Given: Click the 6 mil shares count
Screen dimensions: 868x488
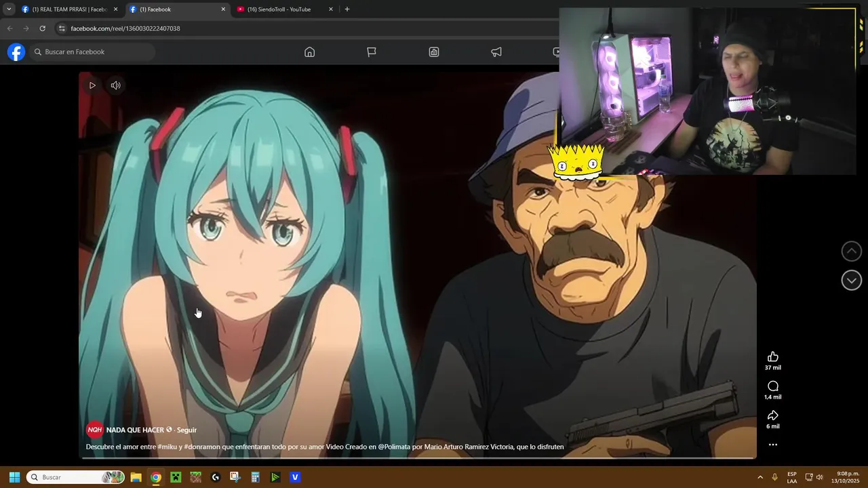Looking at the screenshot, I should [x=772, y=426].
